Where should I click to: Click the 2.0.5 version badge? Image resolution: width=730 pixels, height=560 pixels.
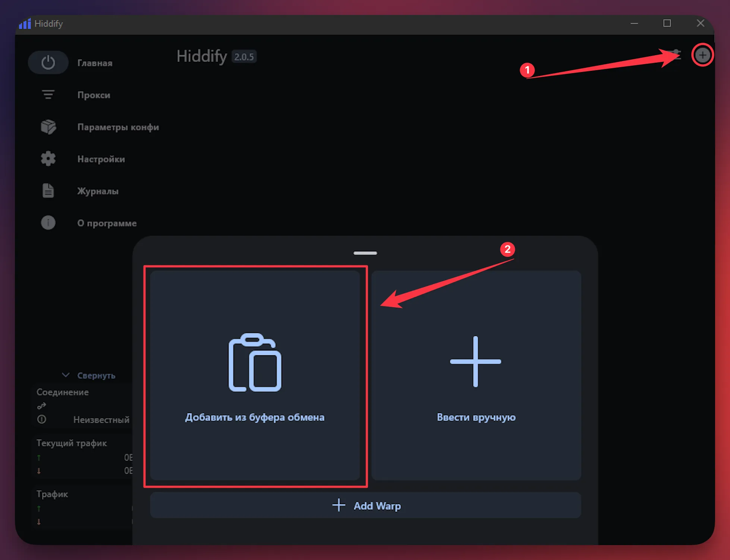coord(244,57)
